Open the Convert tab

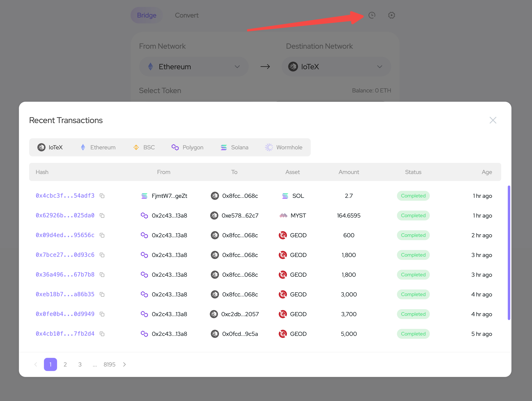(186, 15)
